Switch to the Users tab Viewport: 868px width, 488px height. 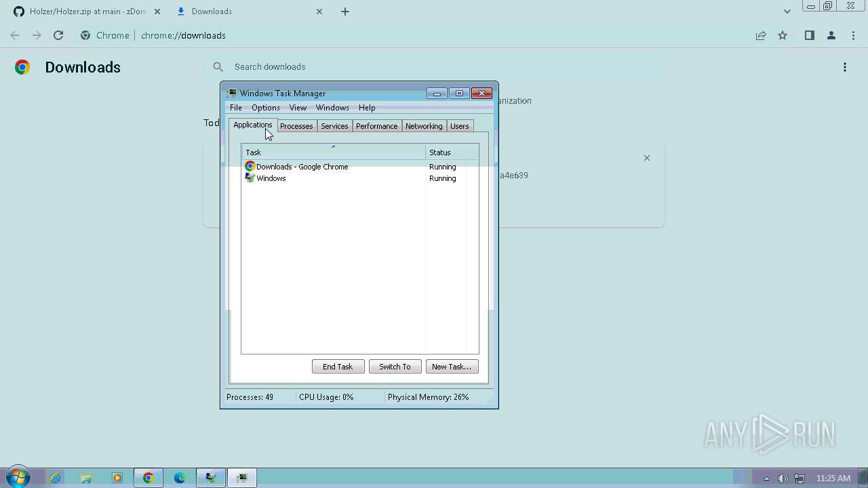tap(460, 126)
